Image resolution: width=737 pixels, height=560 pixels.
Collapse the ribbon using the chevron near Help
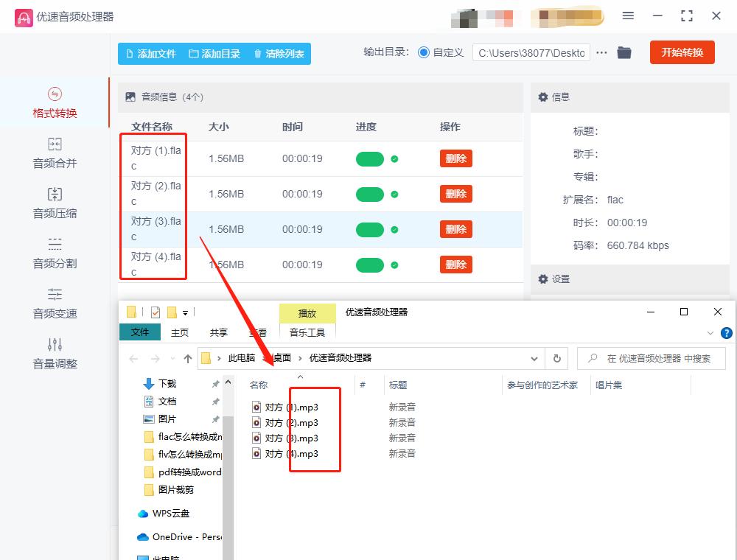[710, 332]
